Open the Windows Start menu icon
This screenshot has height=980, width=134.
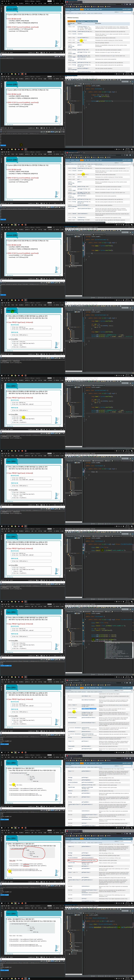(x=1, y=74)
